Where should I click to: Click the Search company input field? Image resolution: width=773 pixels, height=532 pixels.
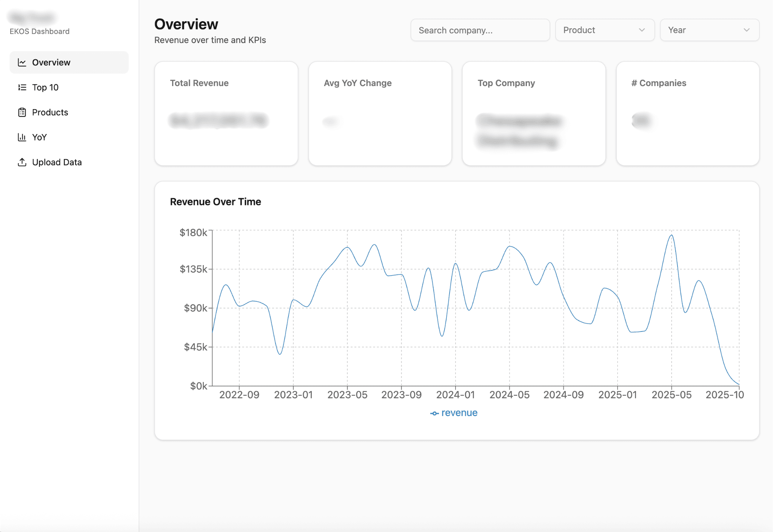pyautogui.click(x=480, y=30)
